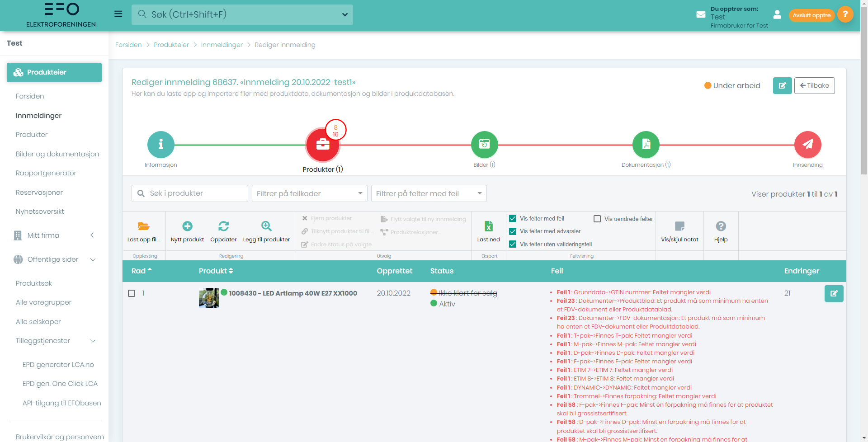868x442 pixels.
Task: Click the Tilbake button
Action: click(814, 85)
